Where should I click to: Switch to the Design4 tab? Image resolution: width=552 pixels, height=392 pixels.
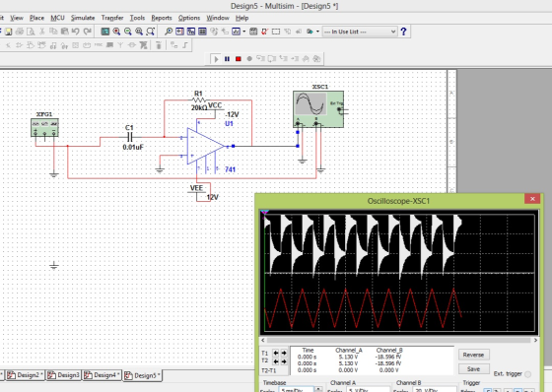pyautogui.click(x=102, y=375)
